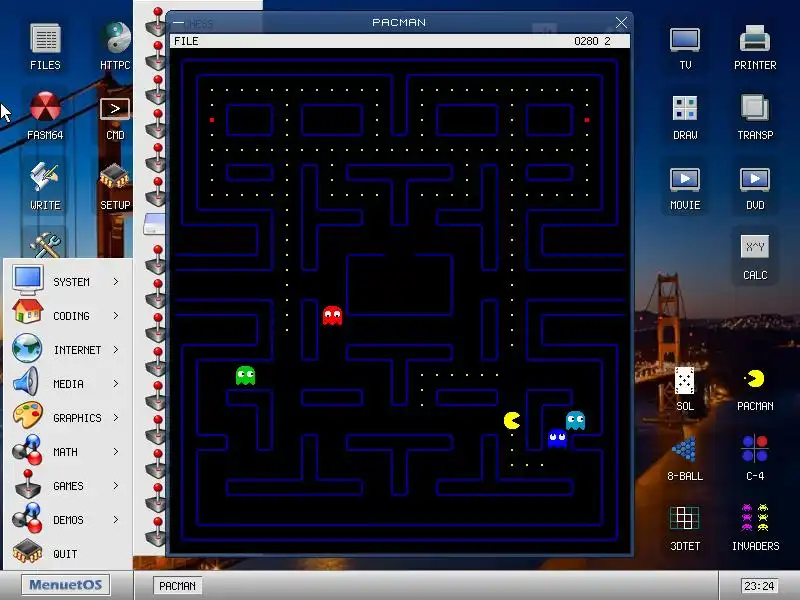Click the GAMES joystick icon in start menu

[28, 485]
